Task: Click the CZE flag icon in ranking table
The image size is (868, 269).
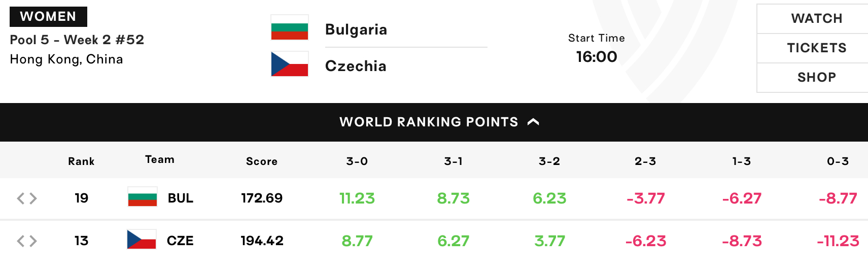Action: click(x=142, y=240)
